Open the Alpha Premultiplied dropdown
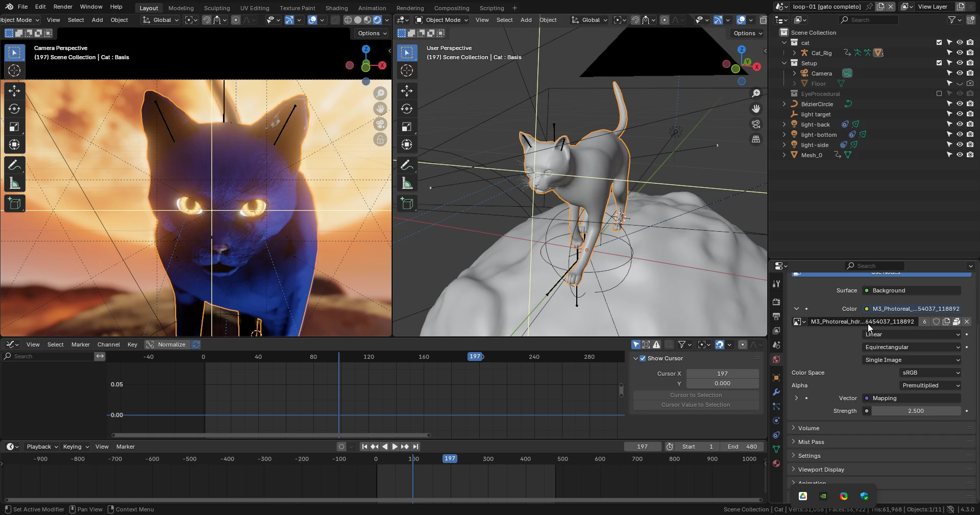 point(930,385)
